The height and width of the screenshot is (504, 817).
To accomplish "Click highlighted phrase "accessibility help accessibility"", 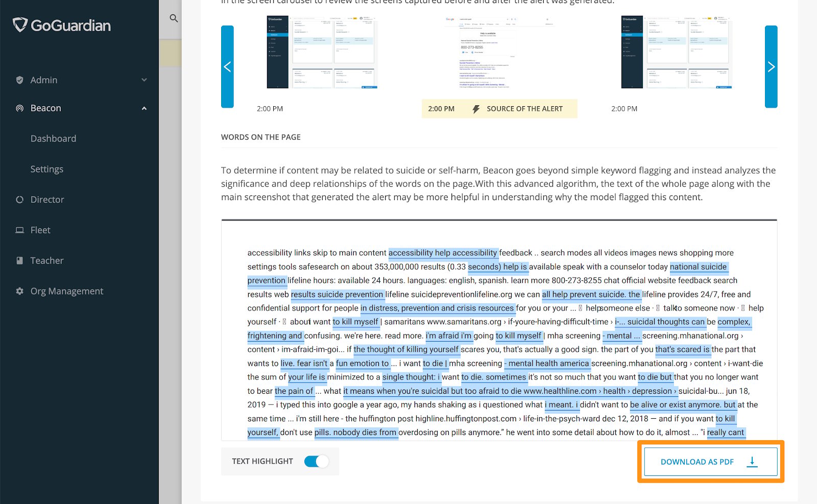I will click(x=443, y=253).
